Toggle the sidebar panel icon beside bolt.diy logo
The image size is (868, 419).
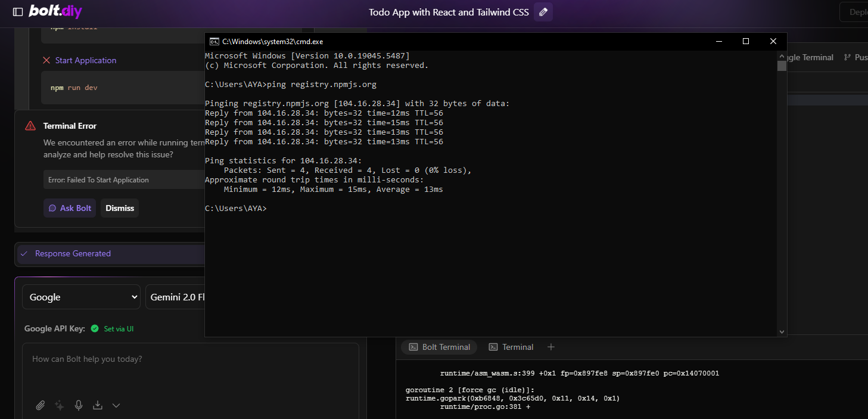pyautogui.click(x=18, y=12)
